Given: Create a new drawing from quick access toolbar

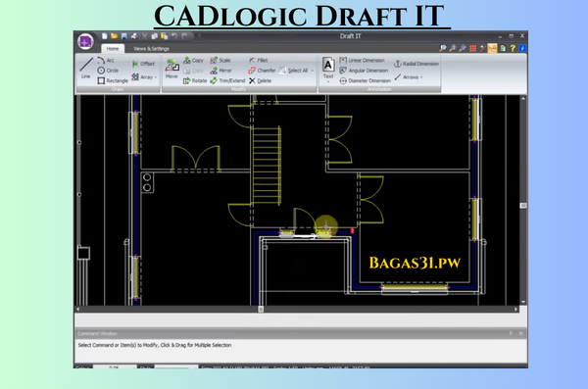Looking at the screenshot, I should [105, 36].
